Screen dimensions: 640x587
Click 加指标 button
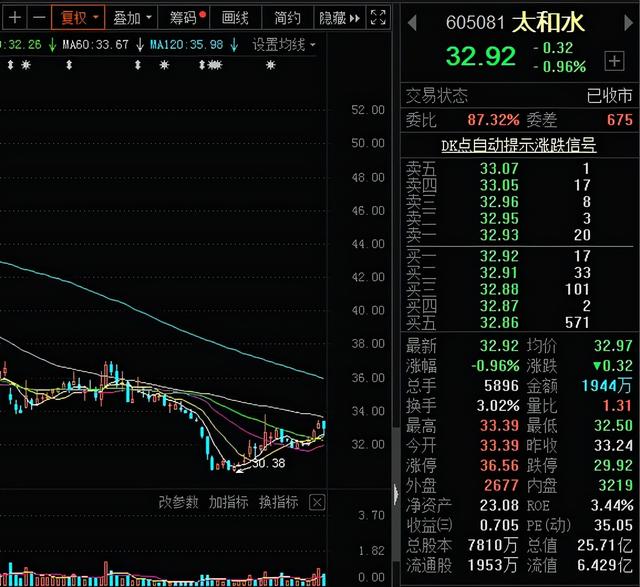tap(229, 502)
